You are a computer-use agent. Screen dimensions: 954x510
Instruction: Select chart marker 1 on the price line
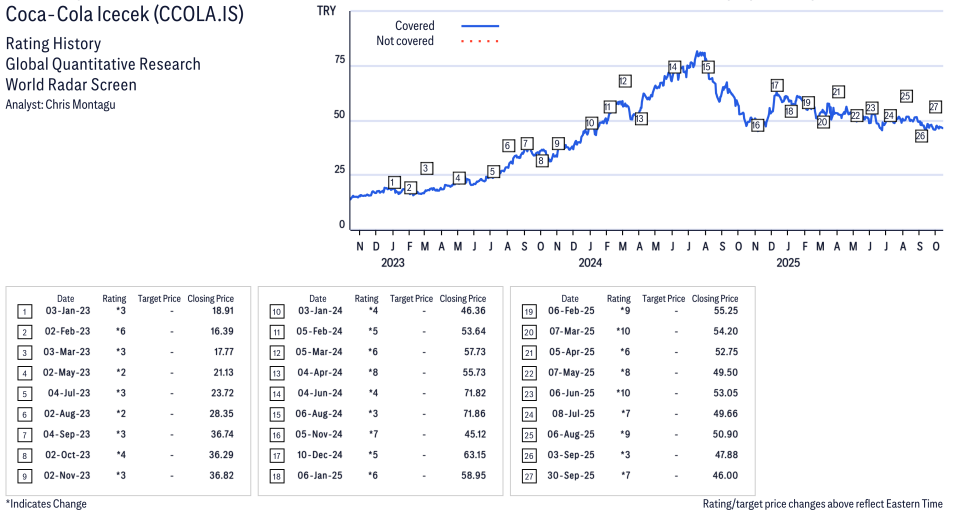click(394, 183)
